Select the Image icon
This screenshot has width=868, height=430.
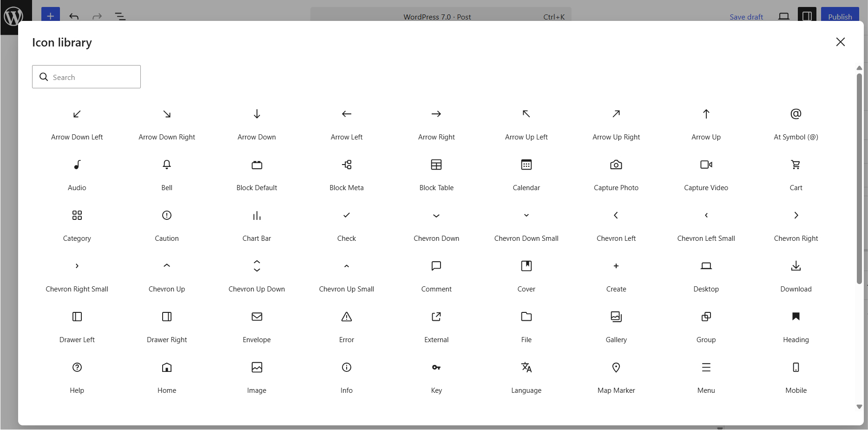(x=257, y=367)
